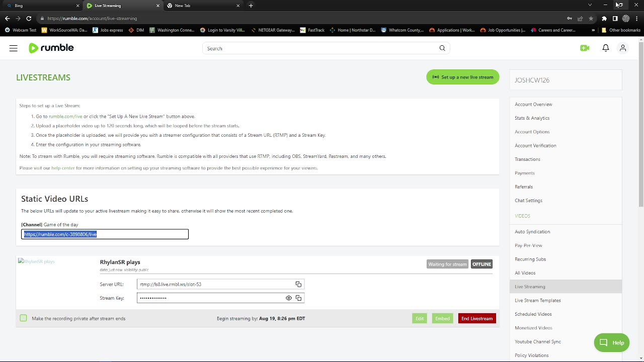Click the End Livestream button
This screenshot has height=362, width=644.
coord(477,318)
